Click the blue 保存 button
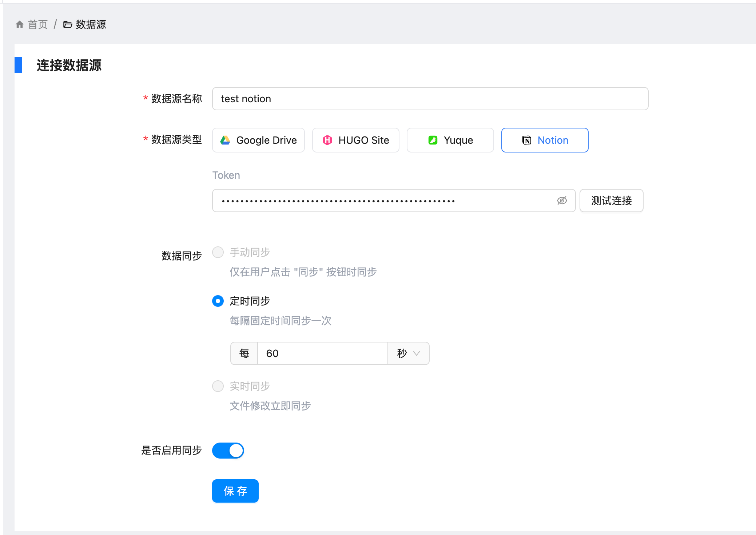Screen dimensions: 756x535 (235, 491)
